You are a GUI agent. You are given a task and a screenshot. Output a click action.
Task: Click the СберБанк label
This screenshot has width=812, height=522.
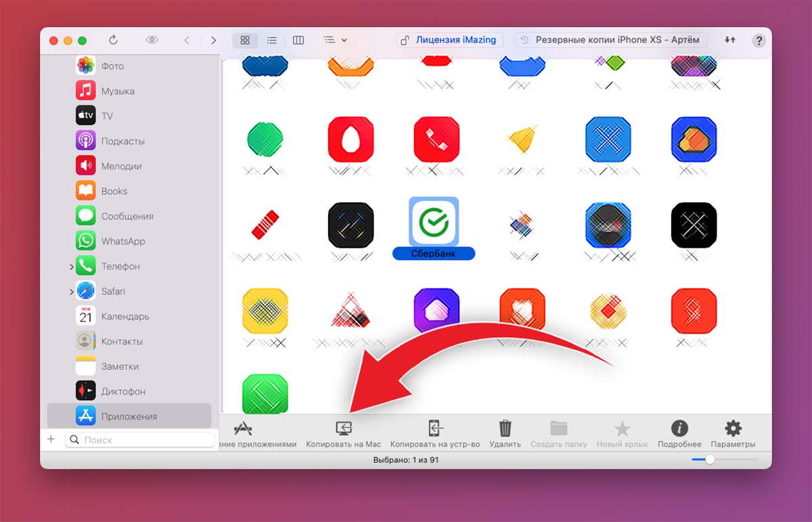point(434,253)
